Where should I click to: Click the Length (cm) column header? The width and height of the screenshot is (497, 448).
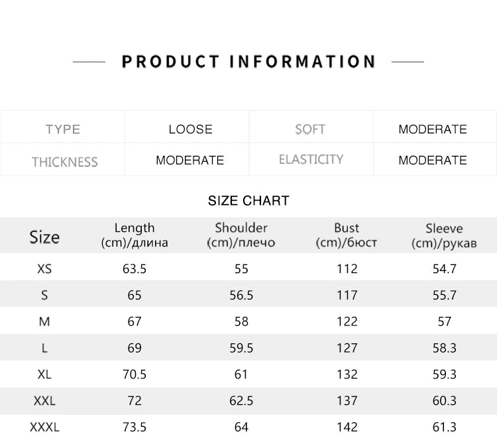coord(135,235)
